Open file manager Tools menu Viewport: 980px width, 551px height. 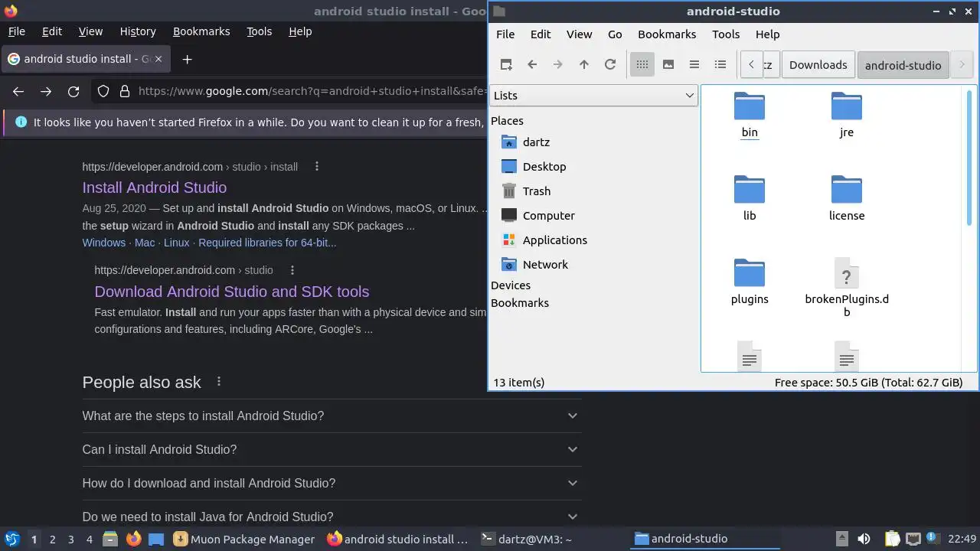pos(726,34)
